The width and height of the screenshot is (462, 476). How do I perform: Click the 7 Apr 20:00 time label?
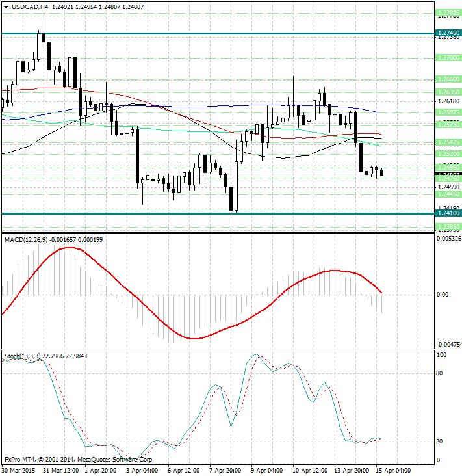pyautogui.click(x=225, y=469)
